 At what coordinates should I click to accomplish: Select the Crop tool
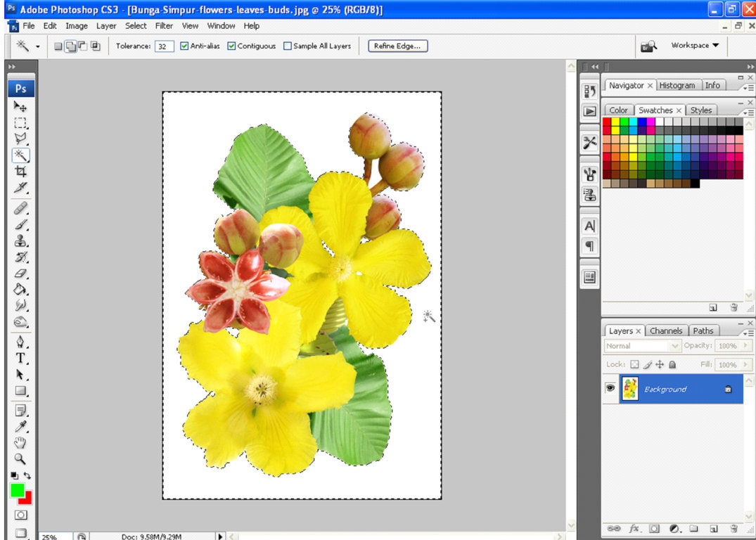coord(20,172)
